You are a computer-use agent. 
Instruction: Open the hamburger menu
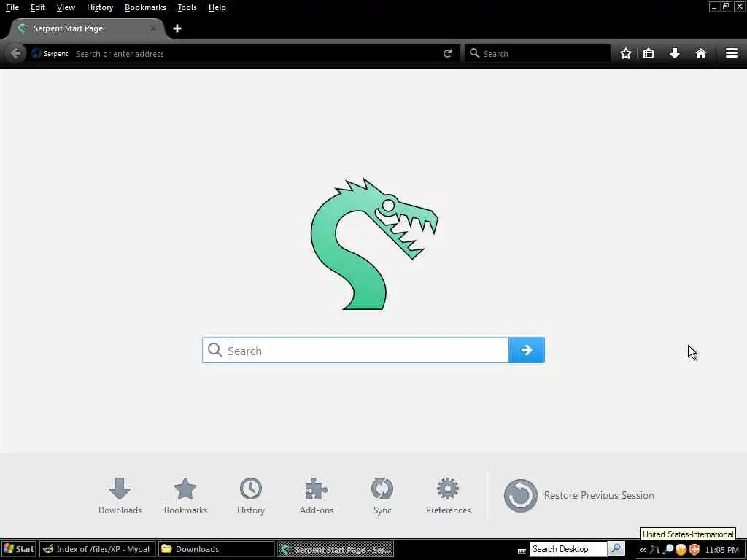[x=732, y=53]
